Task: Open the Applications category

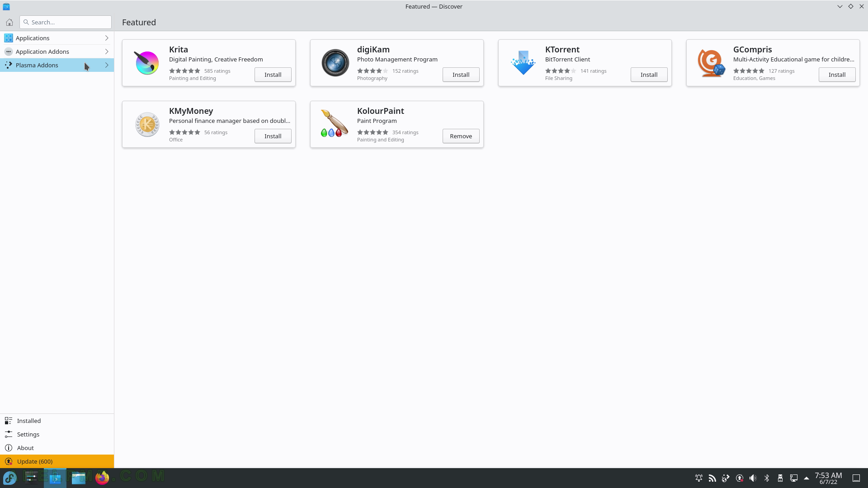Action: pyautogui.click(x=57, y=38)
